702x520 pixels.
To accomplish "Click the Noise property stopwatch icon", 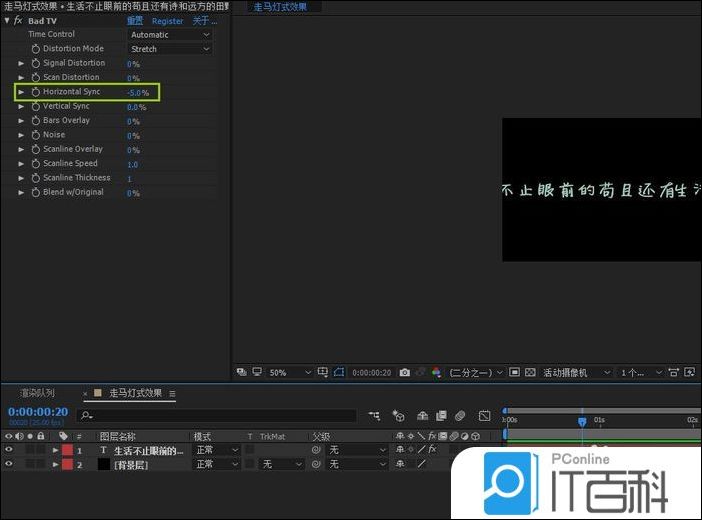I will [x=35, y=135].
